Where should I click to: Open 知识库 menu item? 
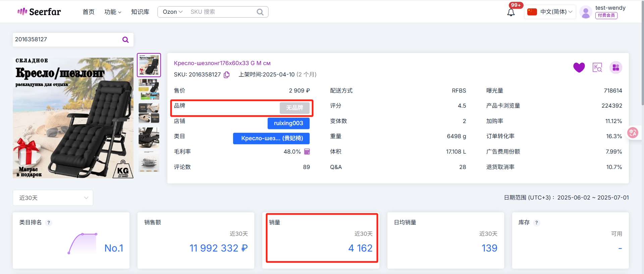coord(140,12)
